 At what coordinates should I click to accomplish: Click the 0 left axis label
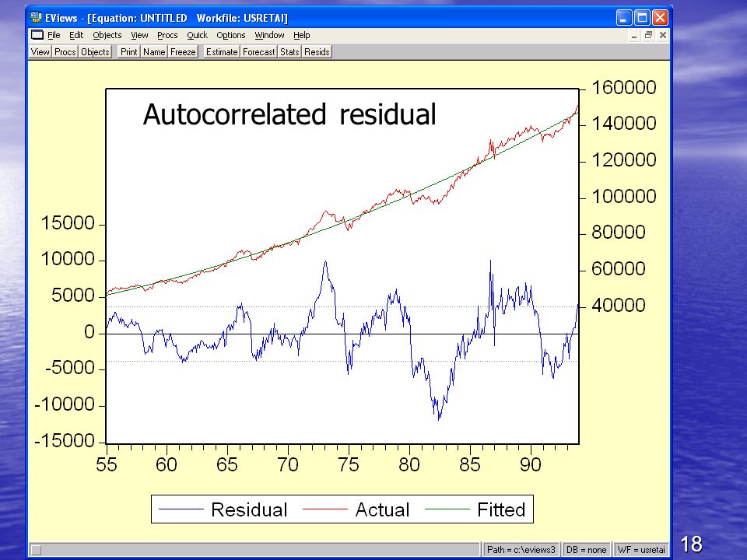pyautogui.click(x=89, y=332)
